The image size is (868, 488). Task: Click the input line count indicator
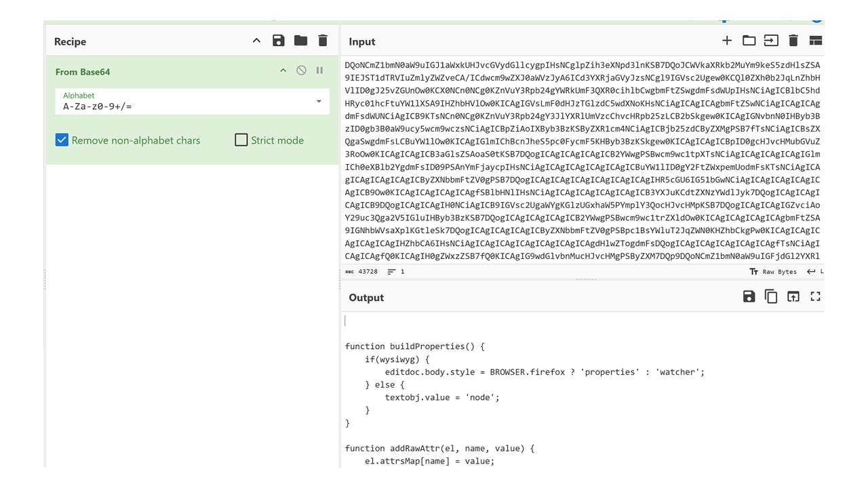(x=396, y=272)
